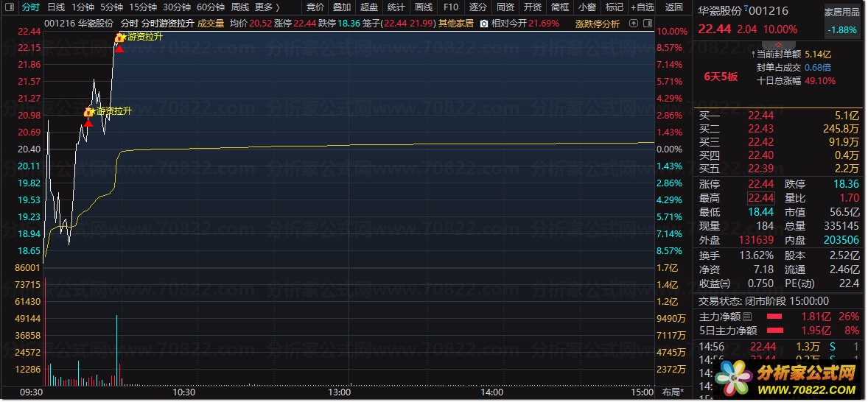Toggle the 叠加 overlay option
Viewport: 868px width, 402px height.
342,7
